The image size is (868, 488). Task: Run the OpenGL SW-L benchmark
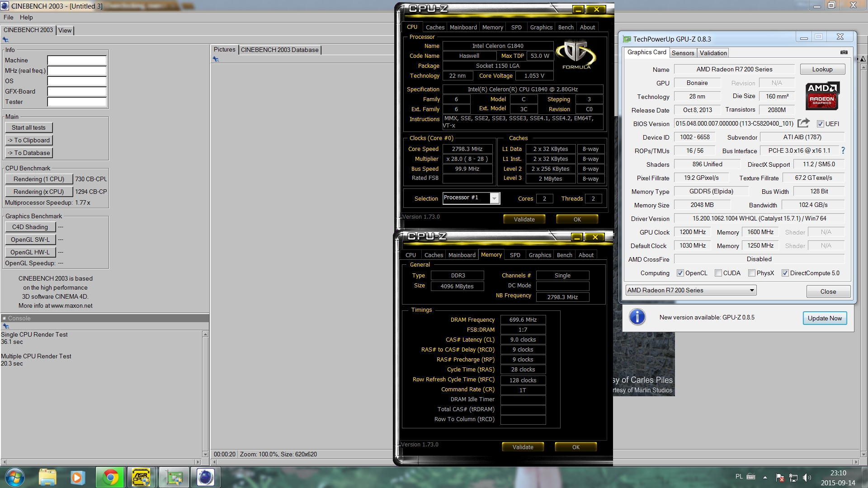[30, 239]
